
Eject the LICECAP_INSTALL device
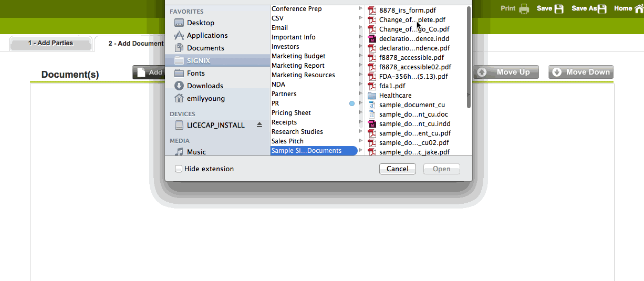coord(259,125)
